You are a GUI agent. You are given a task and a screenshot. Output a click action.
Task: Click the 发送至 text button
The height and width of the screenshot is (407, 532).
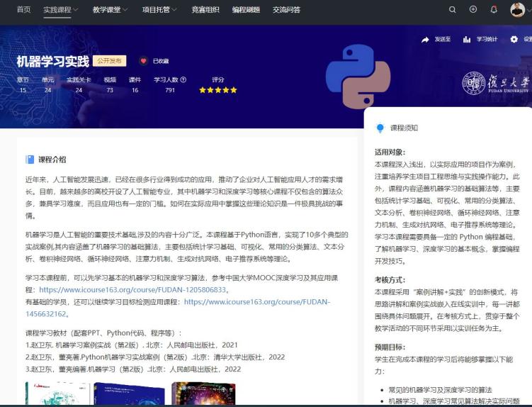443,40
